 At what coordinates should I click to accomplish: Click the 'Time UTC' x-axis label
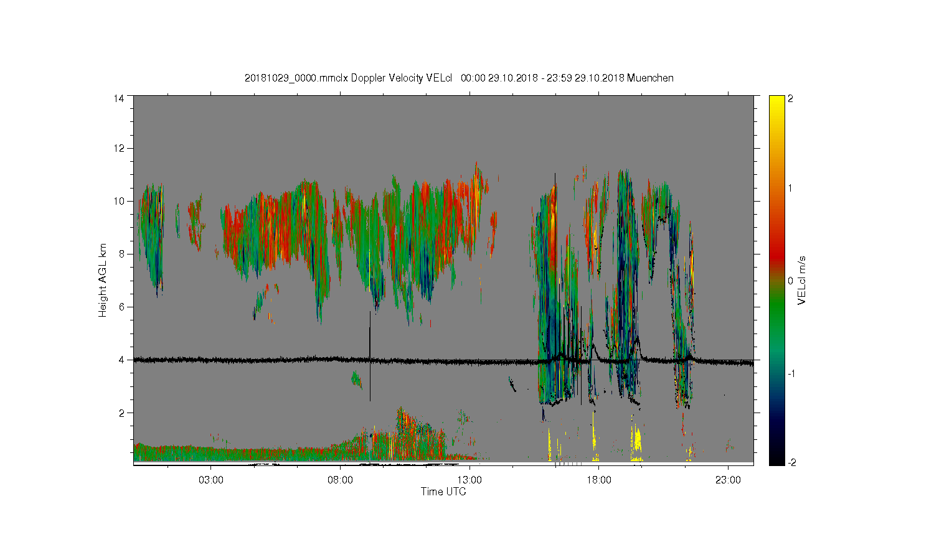click(443, 492)
